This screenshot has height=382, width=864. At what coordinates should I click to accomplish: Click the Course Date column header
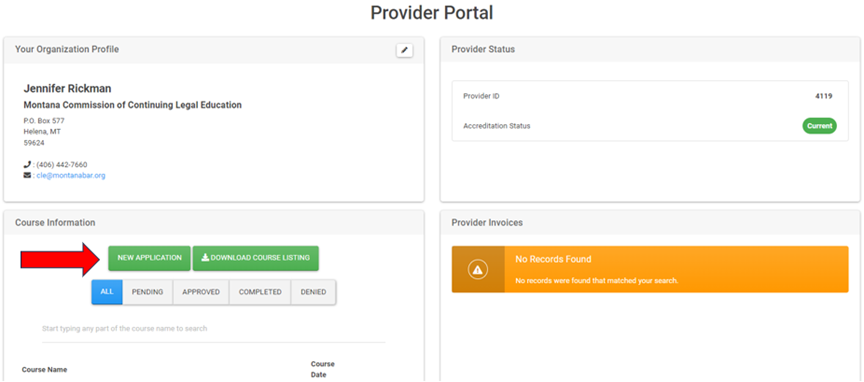point(322,369)
